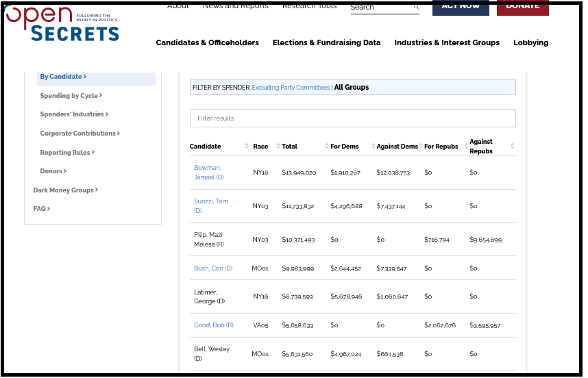Open Industries & Interest Groups menu

click(x=447, y=42)
